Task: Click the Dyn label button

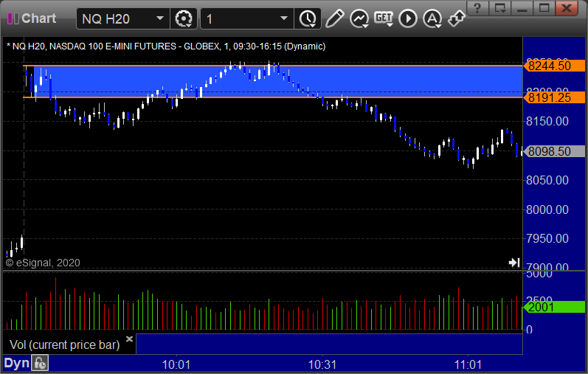Action: pos(16,363)
